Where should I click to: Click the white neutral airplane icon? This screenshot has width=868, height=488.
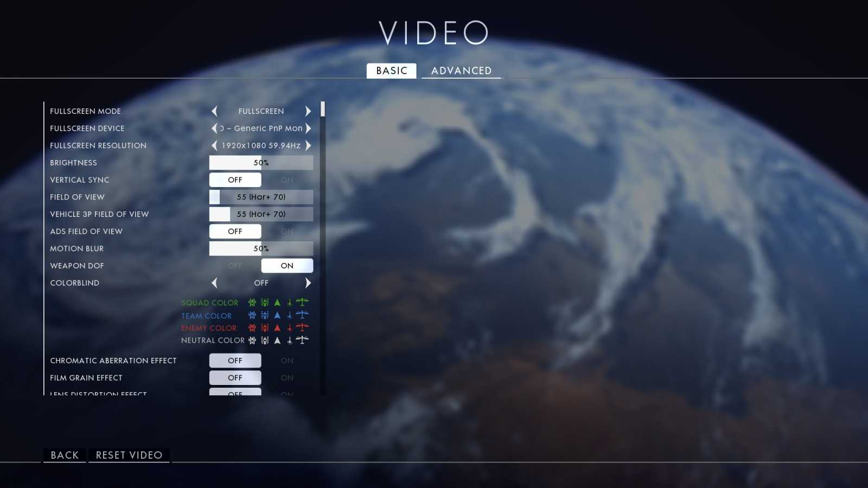coord(302,340)
